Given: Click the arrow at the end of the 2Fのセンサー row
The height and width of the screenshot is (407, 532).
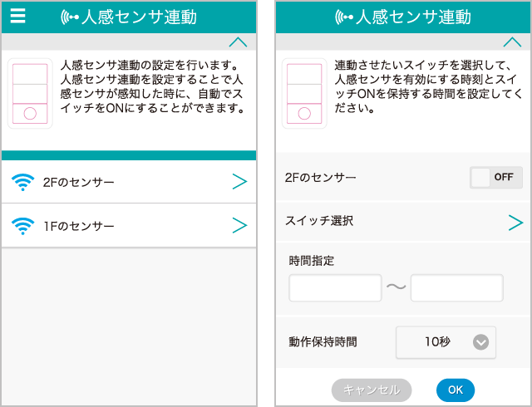Looking at the screenshot, I should (239, 182).
